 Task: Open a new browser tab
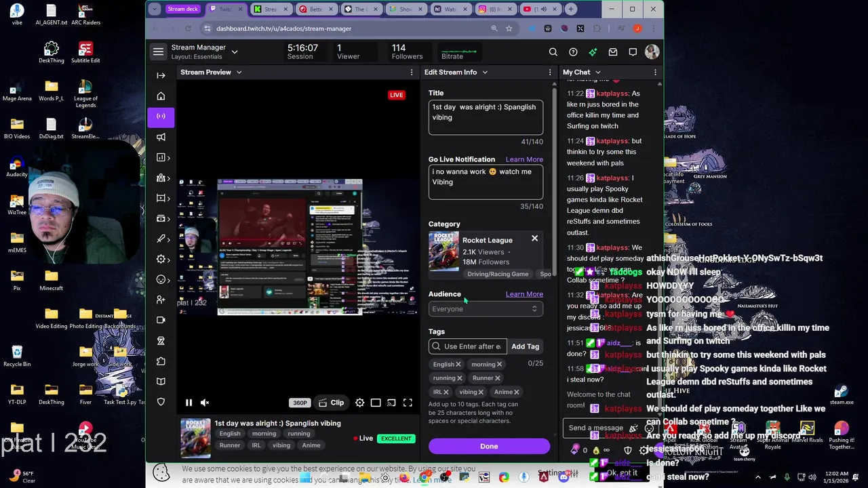(571, 9)
